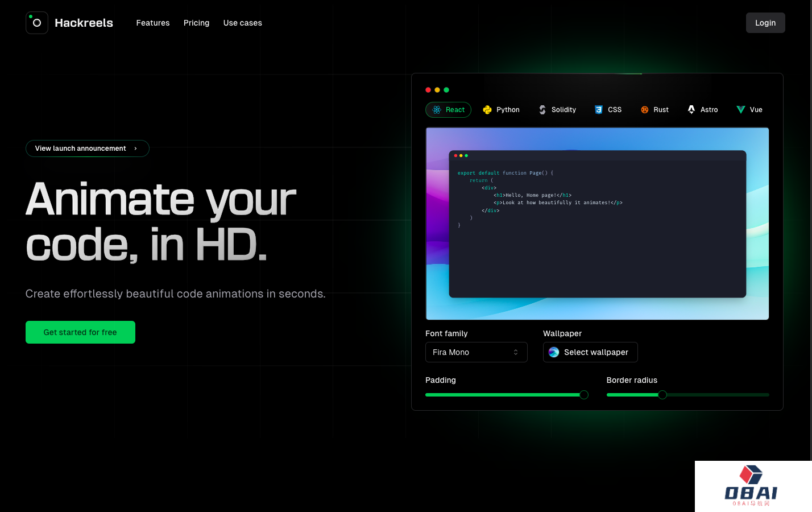Viewport: 812px width, 512px height.
Task: Click the red dot on demo panel
Action: coord(428,90)
